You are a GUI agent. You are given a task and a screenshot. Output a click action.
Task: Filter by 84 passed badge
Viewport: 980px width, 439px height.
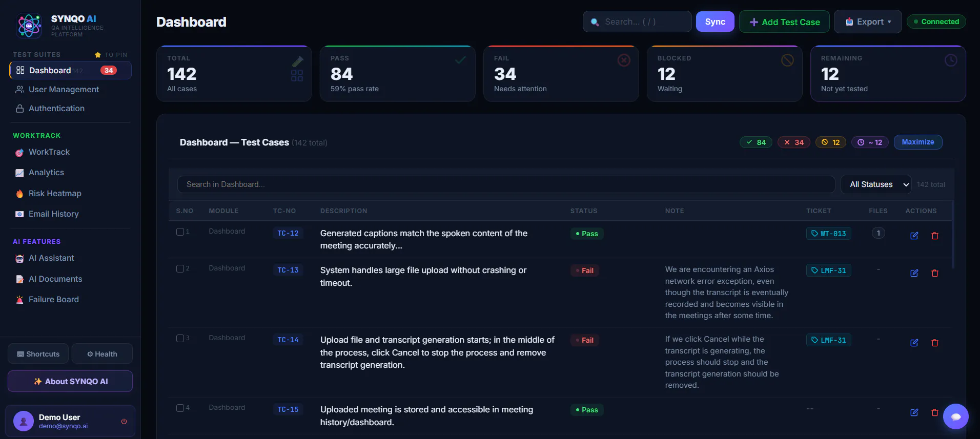click(756, 142)
